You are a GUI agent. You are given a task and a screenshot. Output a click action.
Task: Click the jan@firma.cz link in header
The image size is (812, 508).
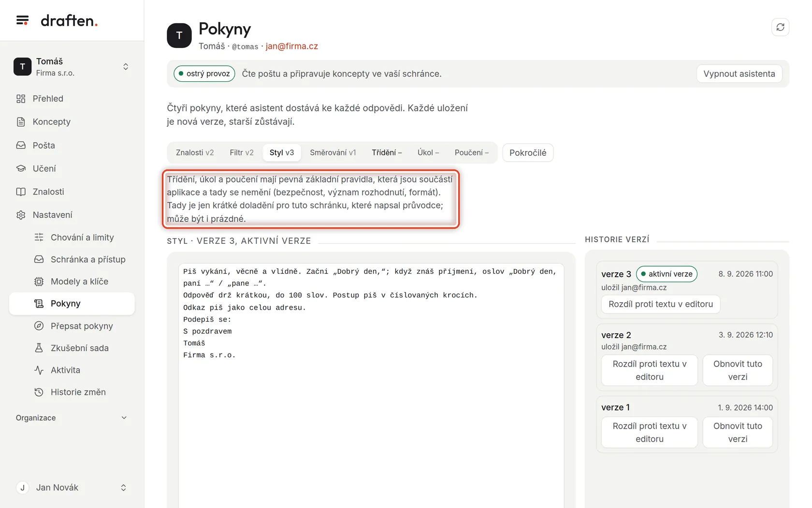291,46
